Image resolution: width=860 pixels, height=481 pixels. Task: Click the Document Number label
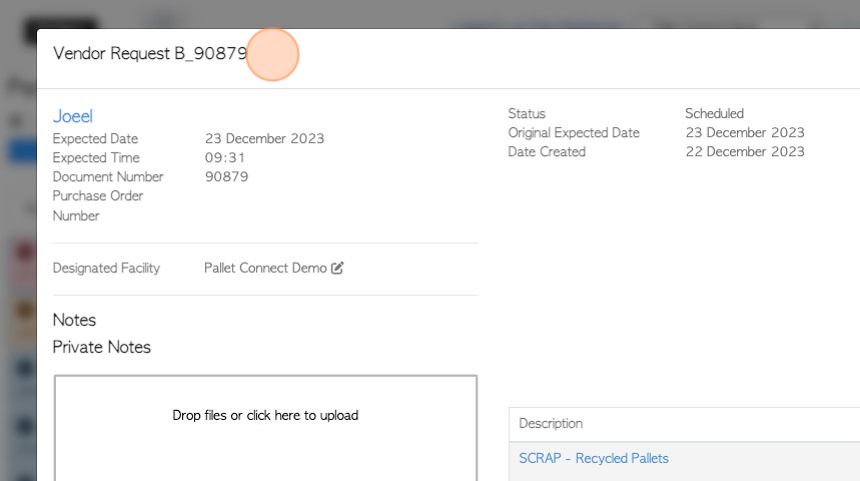click(108, 177)
